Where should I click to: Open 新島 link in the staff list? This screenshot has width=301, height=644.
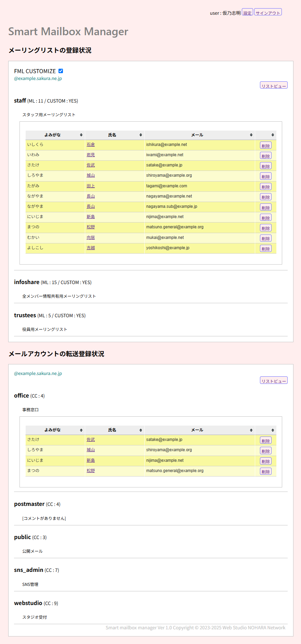tap(91, 217)
